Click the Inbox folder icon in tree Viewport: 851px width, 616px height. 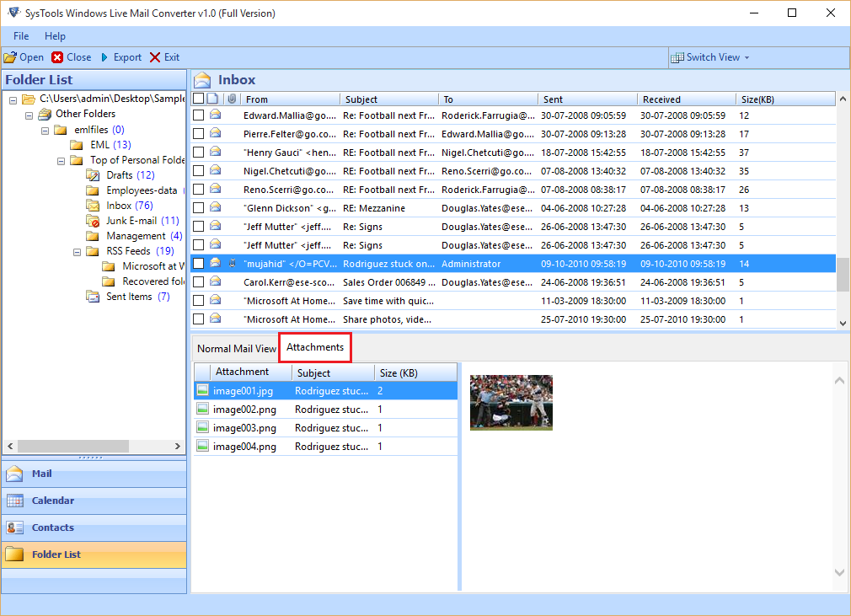(93, 206)
